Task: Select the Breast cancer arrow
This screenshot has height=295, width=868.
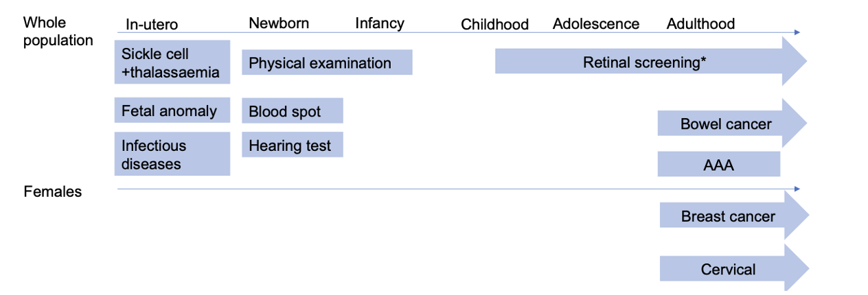Action: tap(728, 217)
